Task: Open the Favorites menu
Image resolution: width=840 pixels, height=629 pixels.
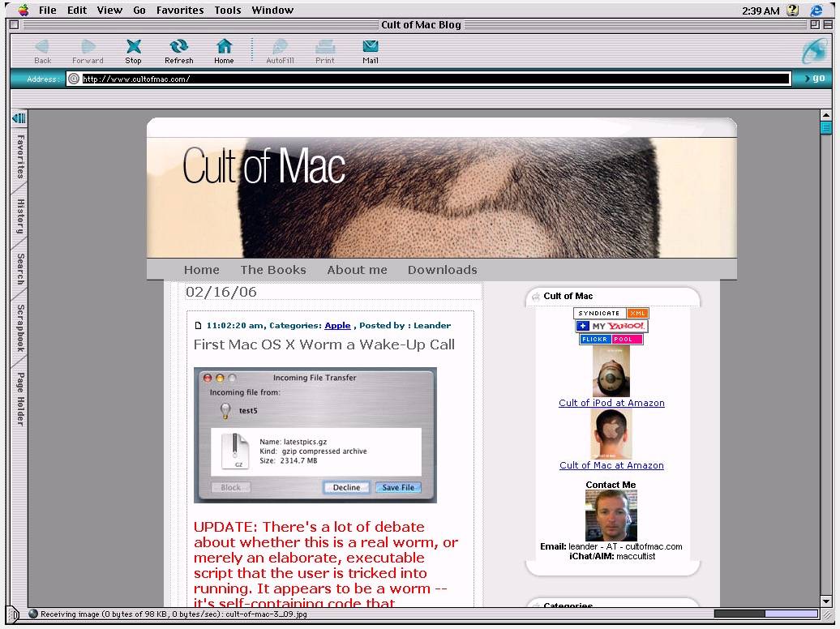Action: point(179,10)
